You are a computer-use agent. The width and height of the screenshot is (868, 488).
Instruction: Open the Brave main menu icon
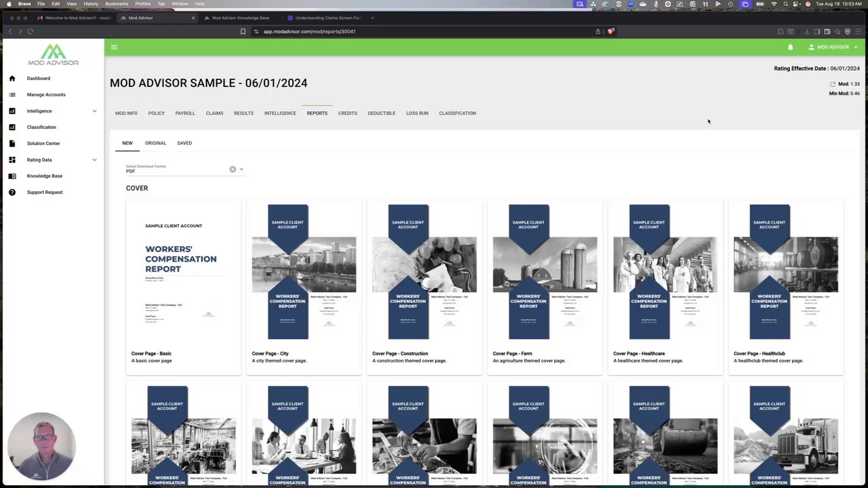(858, 31)
